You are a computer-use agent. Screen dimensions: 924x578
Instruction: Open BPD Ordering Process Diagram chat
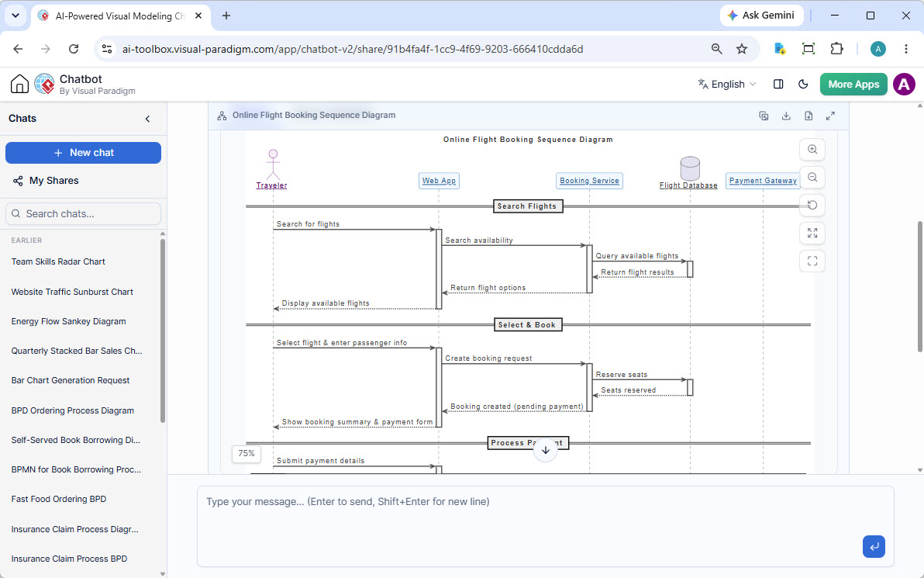coord(73,410)
